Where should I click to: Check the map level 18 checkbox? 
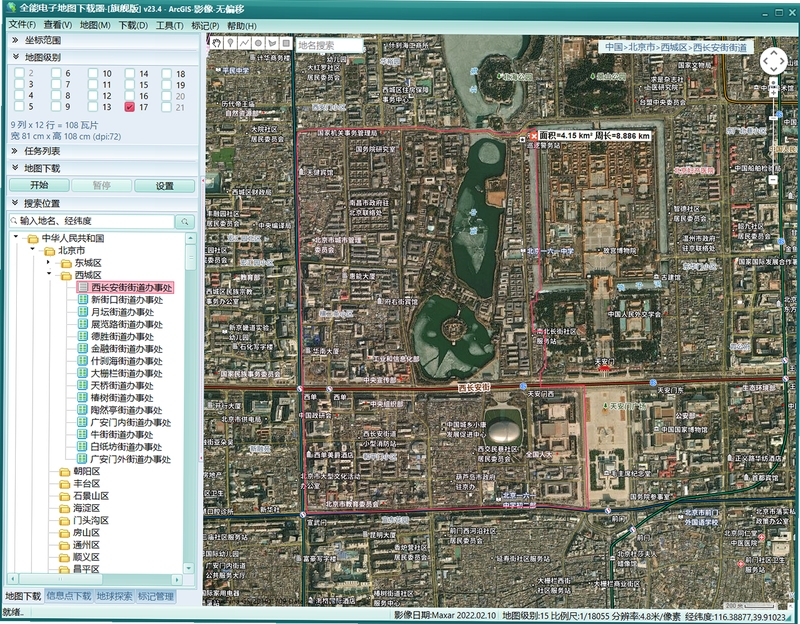click(x=166, y=73)
